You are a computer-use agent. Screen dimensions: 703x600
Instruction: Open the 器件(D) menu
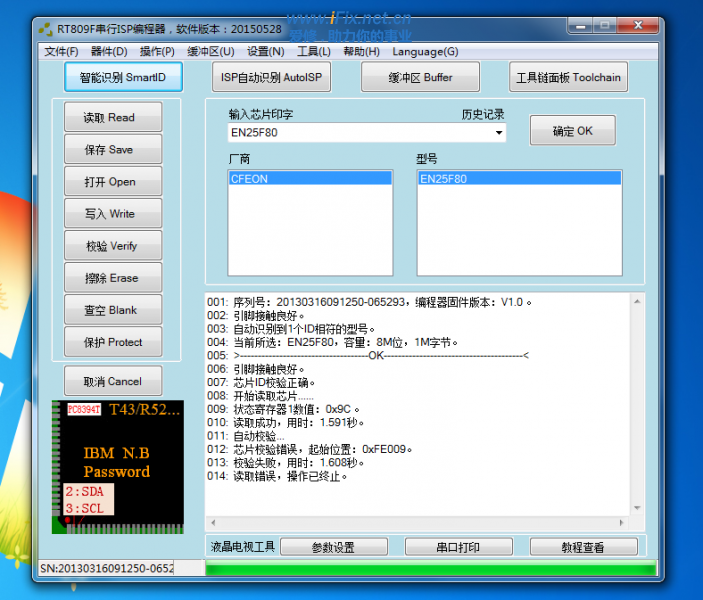[x=109, y=52]
